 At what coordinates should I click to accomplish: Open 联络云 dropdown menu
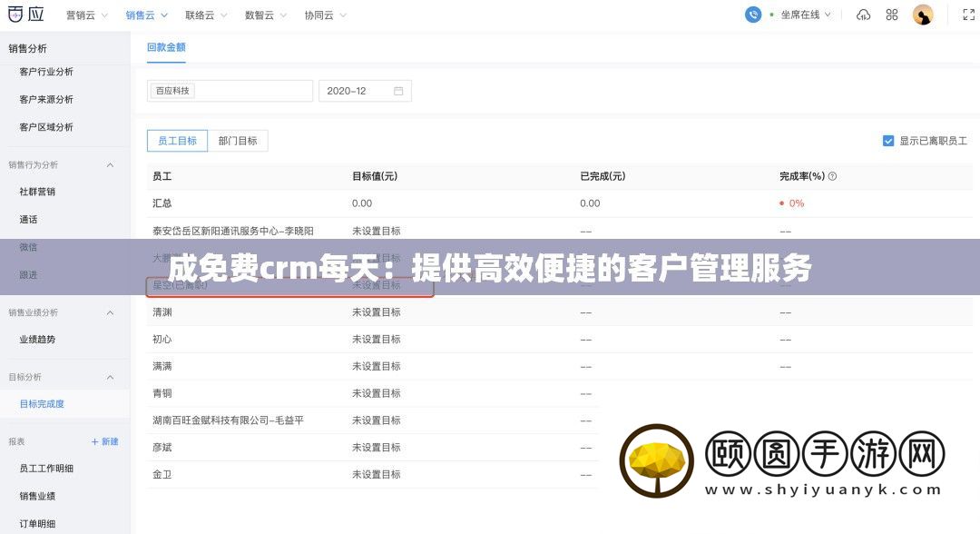(206, 15)
